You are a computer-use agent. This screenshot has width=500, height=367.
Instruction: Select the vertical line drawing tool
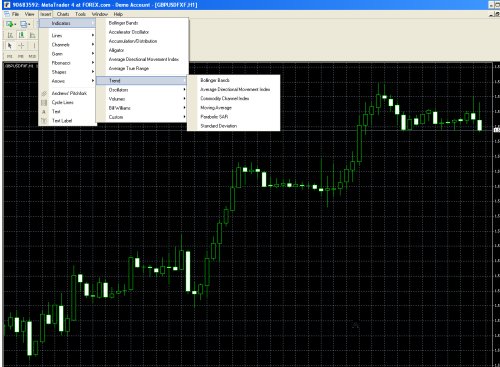pos(34,46)
